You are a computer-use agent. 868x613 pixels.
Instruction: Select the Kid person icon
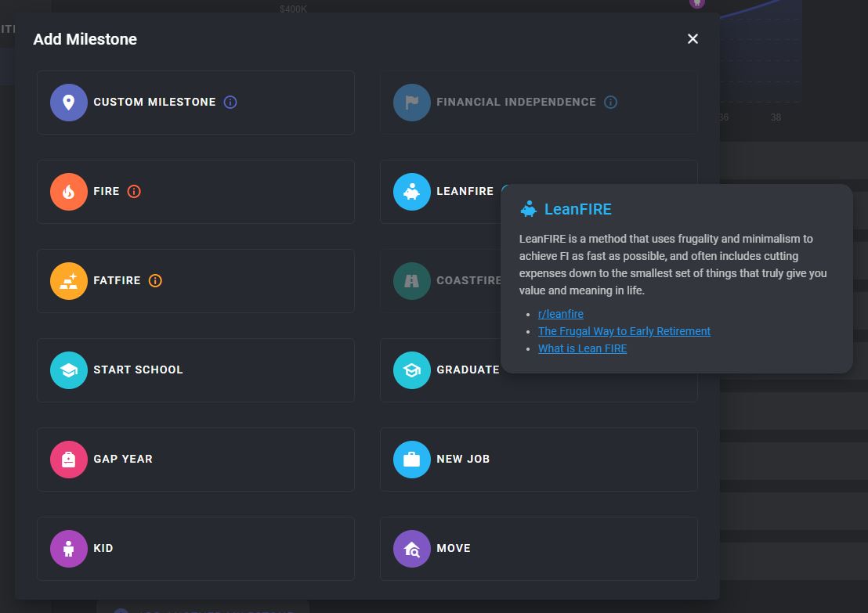69,549
